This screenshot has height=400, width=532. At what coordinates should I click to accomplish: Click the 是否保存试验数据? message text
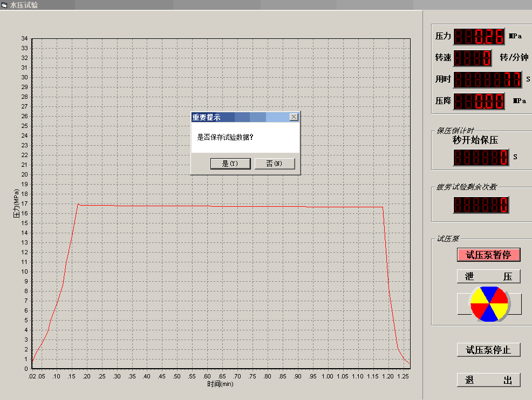click(x=226, y=137)
